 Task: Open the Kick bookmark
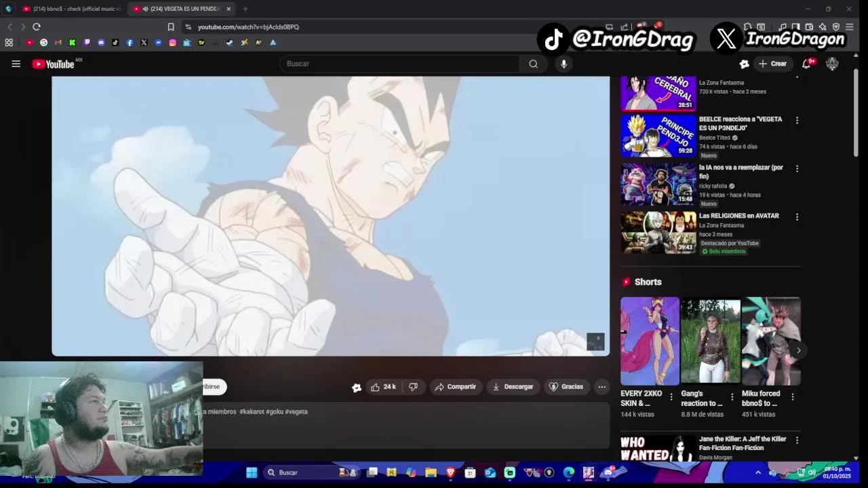[x=73, y=42]
